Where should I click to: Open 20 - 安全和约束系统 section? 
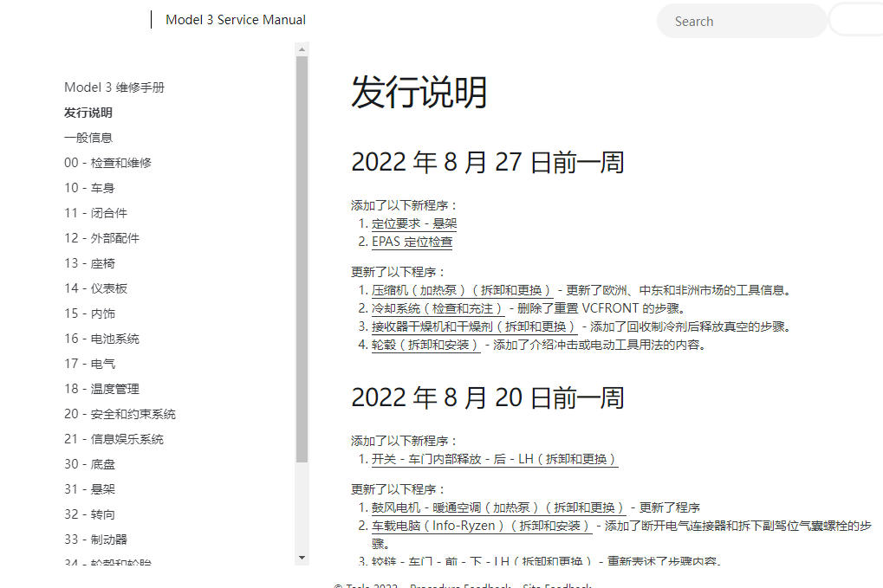point(120,414)
